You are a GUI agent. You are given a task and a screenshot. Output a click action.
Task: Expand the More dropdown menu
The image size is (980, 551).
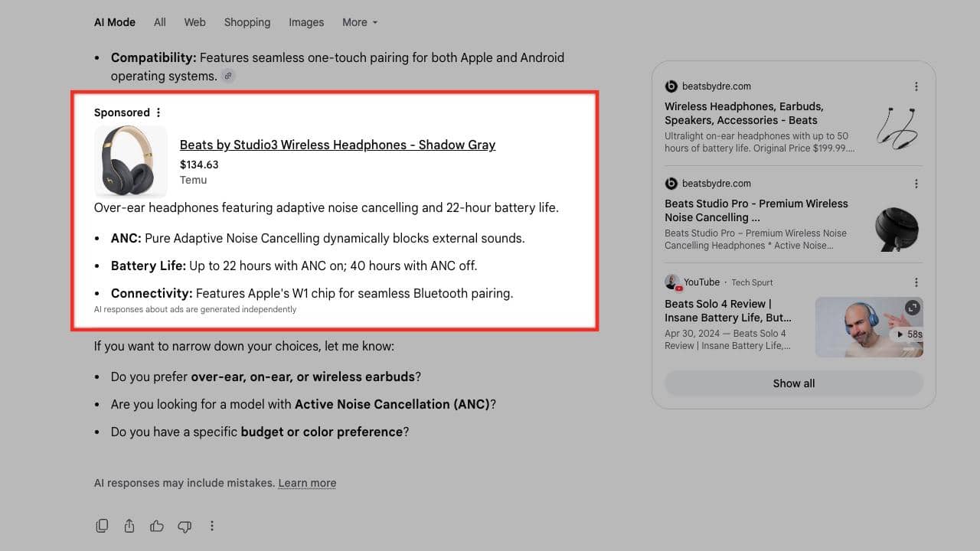pyautogui.click(x=360, y=22)
